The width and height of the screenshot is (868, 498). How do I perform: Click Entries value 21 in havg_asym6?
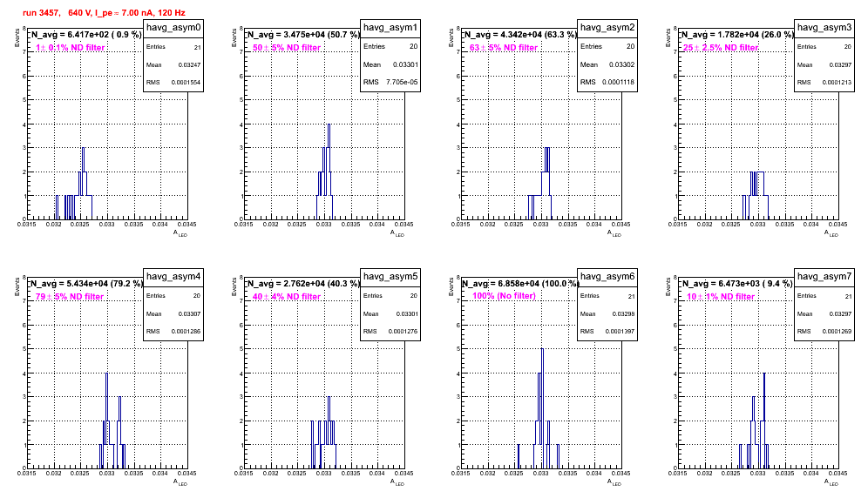coord(632,296)
